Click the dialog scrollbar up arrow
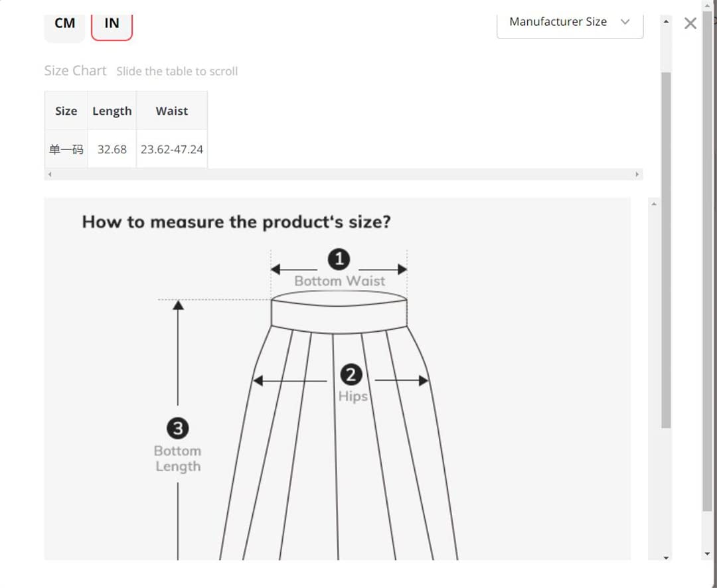Screen dimensions: 717x588 [x=666, y=21]
